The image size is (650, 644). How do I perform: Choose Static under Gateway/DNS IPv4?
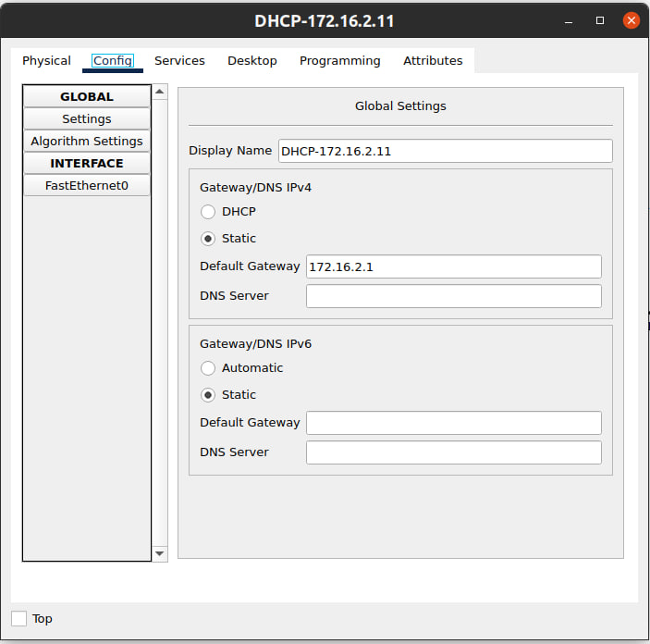[208, 239]
